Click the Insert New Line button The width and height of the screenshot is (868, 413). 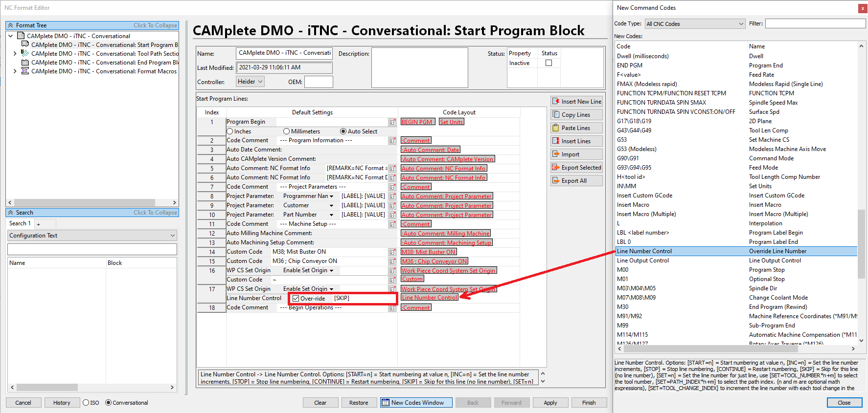(x=576, y=102)
